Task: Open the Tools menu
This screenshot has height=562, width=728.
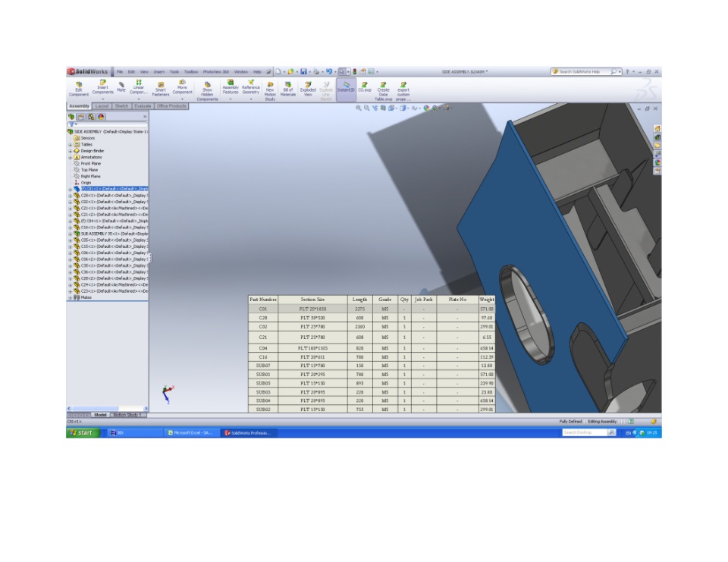Action: click(x=174, y=72)
